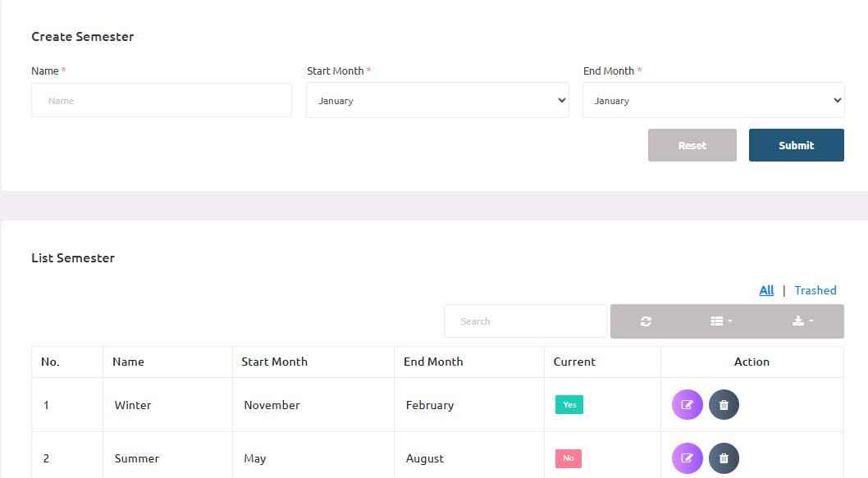
Task: Click the Search box in list
Action: (x=525, y=321)
